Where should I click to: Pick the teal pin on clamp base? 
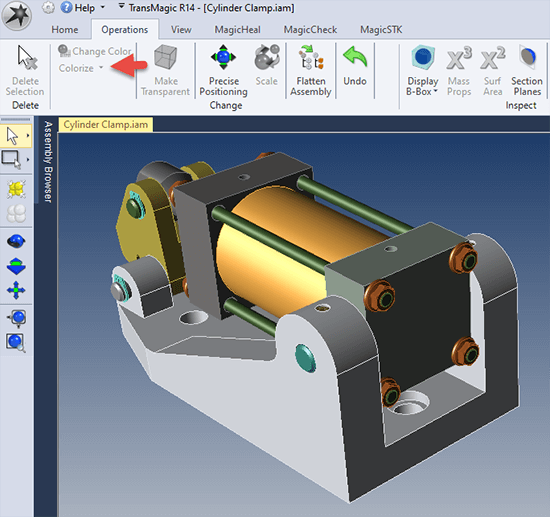click(x=305, y=358)
